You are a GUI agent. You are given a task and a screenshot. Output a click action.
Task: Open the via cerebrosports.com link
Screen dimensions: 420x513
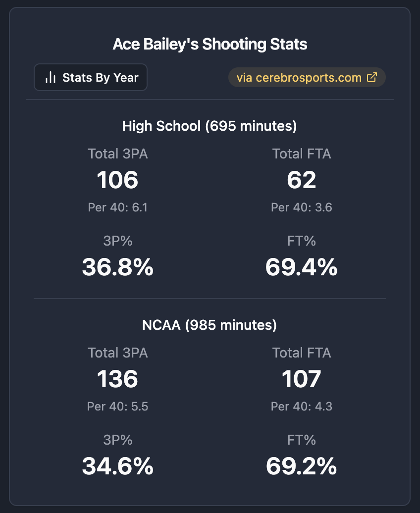pyautogui.click(x=307, y=78)
